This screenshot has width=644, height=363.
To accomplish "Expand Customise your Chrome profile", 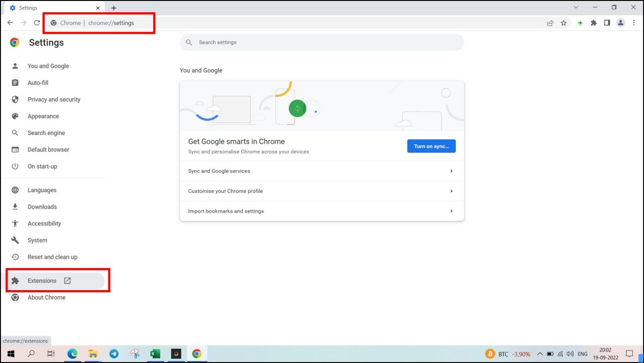I will (322, 191).
